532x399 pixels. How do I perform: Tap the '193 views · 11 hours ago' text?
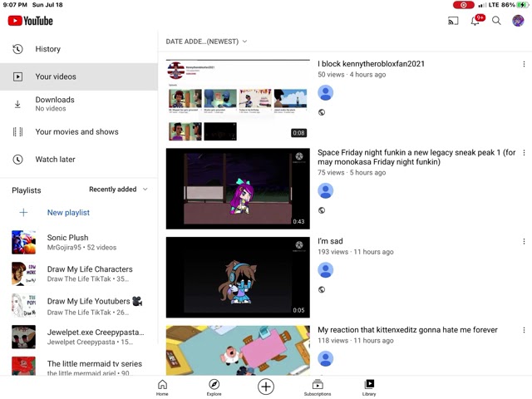356,252
